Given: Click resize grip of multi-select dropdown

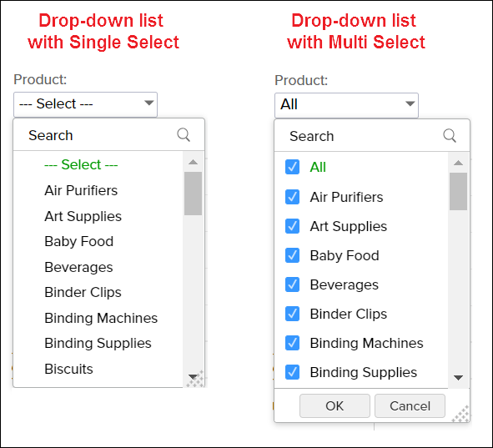Looking at the screenshot, I should tap(460, 414).
